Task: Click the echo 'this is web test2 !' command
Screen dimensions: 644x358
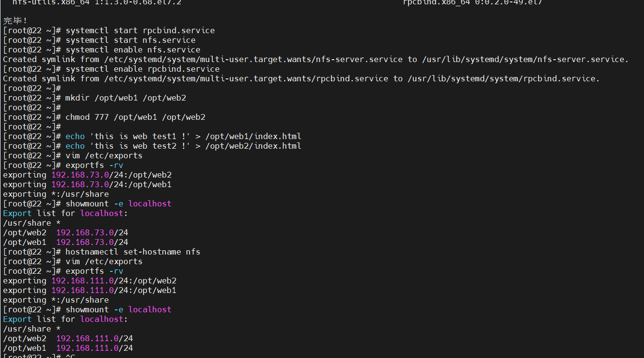Action: click(183, 146)
